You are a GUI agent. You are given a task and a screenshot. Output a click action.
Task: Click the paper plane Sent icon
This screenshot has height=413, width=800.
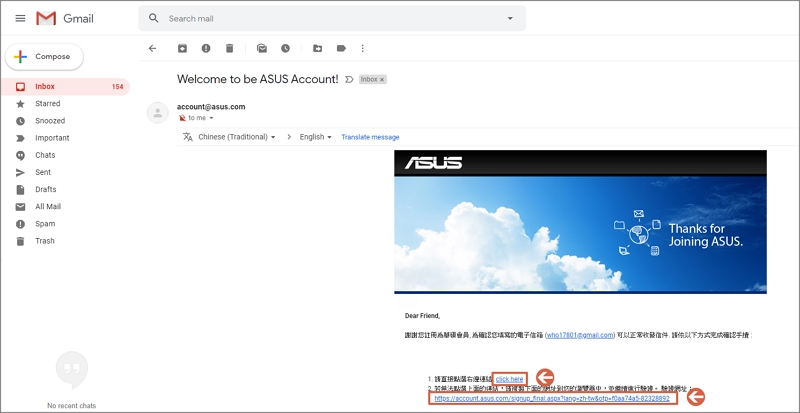point(20,172)
